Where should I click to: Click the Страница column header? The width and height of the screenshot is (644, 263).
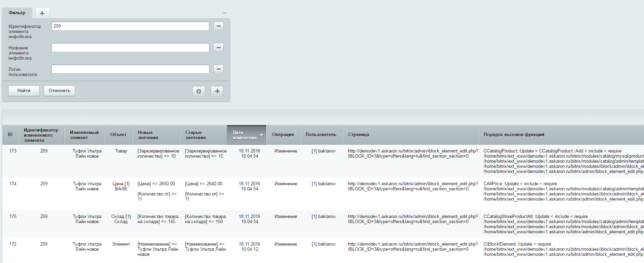[359, 135]
